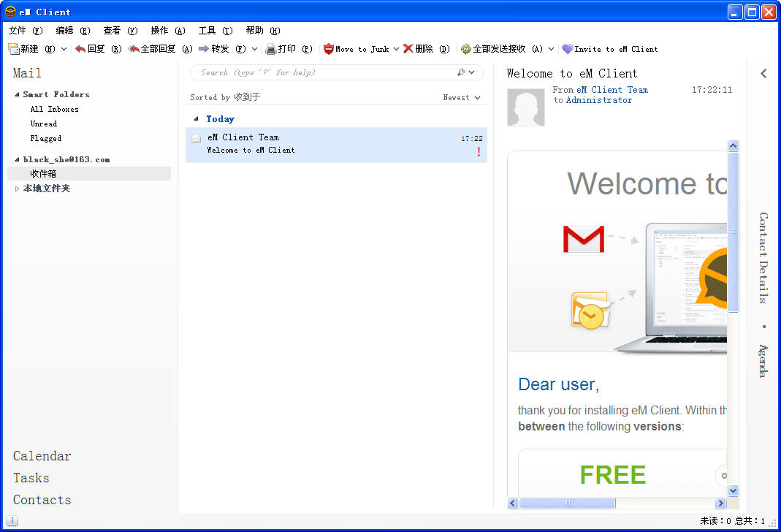Collapse the black_she@163.com account tree
The height and width of the screenshot is (532, 781).
(x=17, y=159)
